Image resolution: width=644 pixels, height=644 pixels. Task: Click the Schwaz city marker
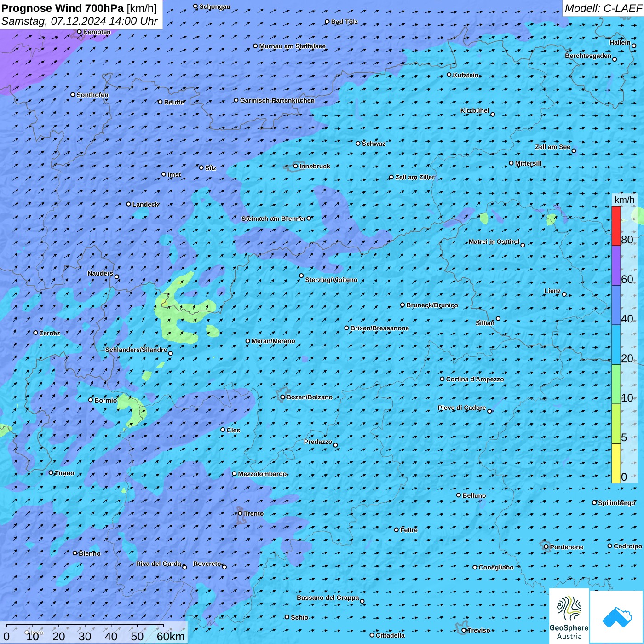tap(358, 144)
